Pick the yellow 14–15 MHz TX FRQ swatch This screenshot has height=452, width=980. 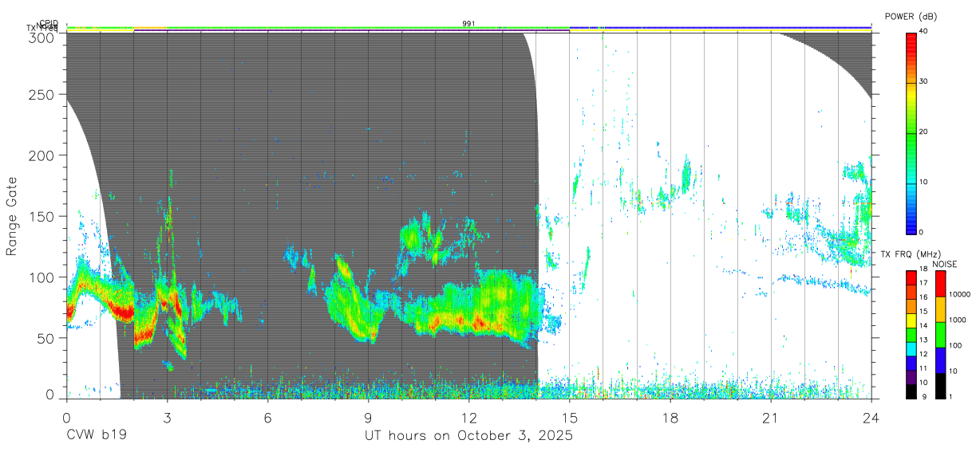tap(911, 320)
